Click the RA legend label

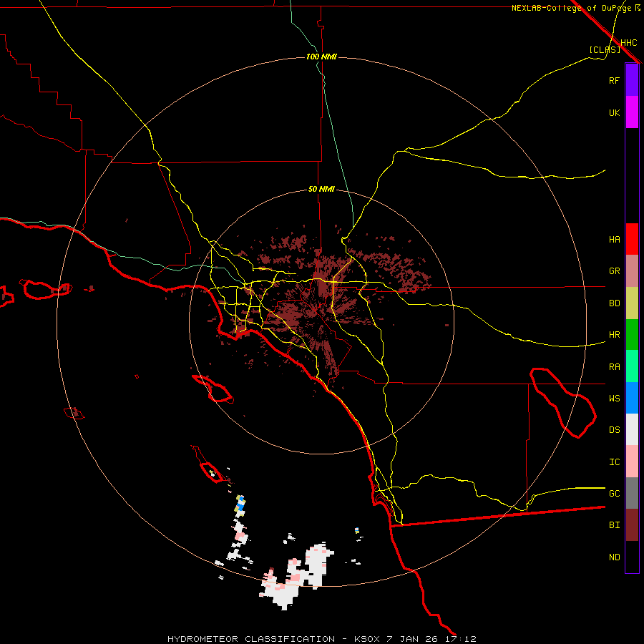[614, 367]
